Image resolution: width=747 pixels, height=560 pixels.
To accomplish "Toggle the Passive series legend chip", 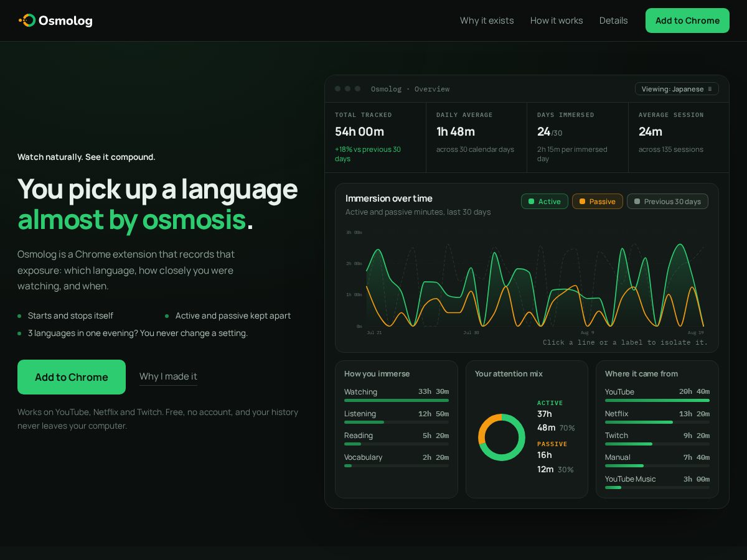I will point(598,202).
